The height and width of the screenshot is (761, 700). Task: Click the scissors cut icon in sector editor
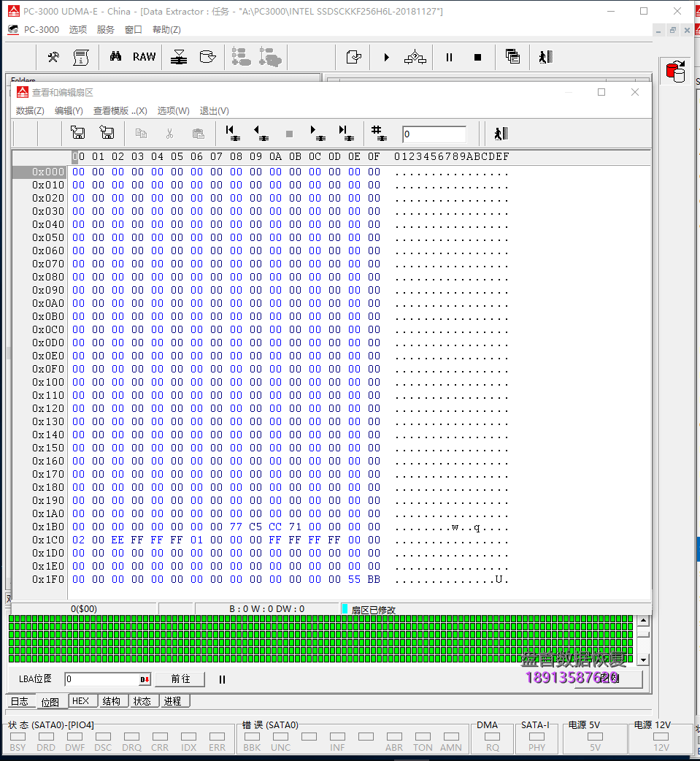point(169,134)
